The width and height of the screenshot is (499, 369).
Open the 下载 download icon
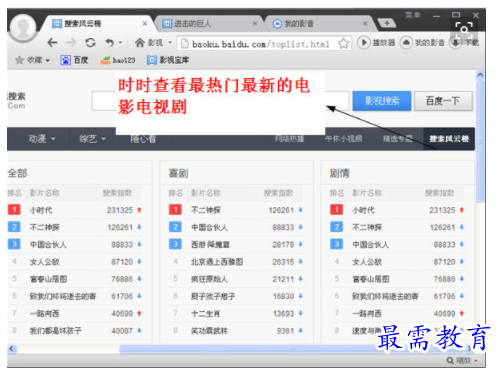tap(455, 43)
